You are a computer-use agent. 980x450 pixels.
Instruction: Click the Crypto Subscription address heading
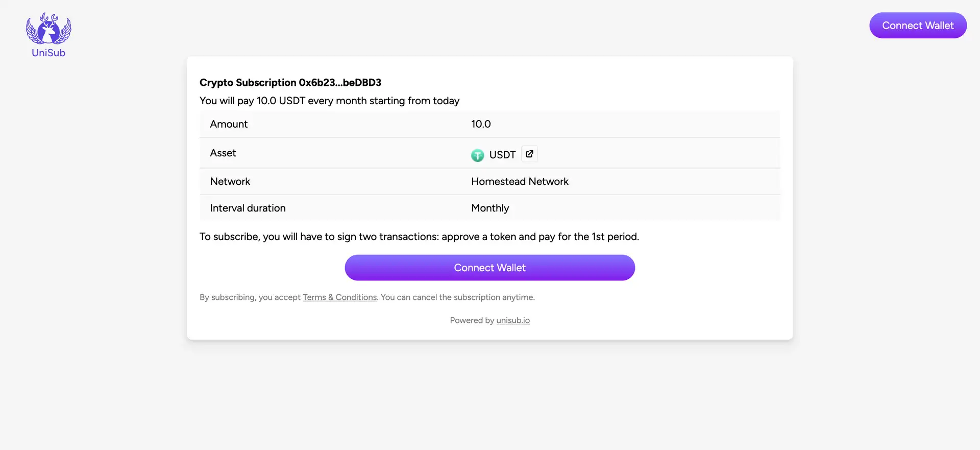[x=290, y=83]
